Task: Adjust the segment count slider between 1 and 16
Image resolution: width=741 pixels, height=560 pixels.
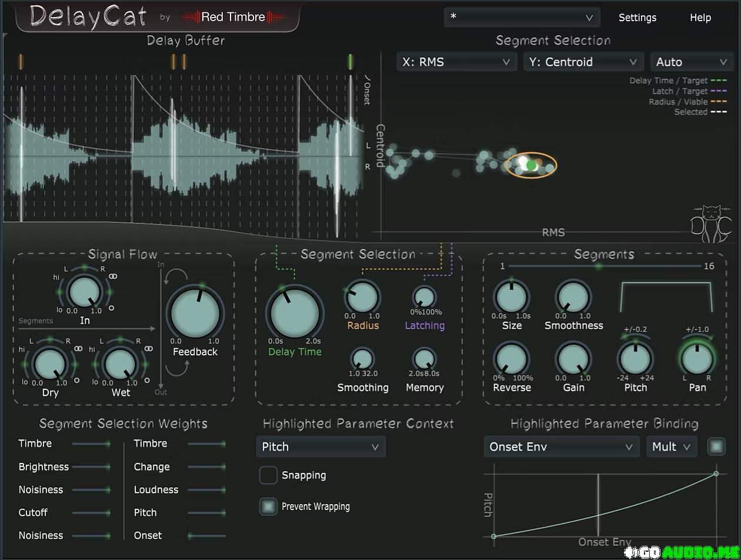Action: (x=604, y=266)
